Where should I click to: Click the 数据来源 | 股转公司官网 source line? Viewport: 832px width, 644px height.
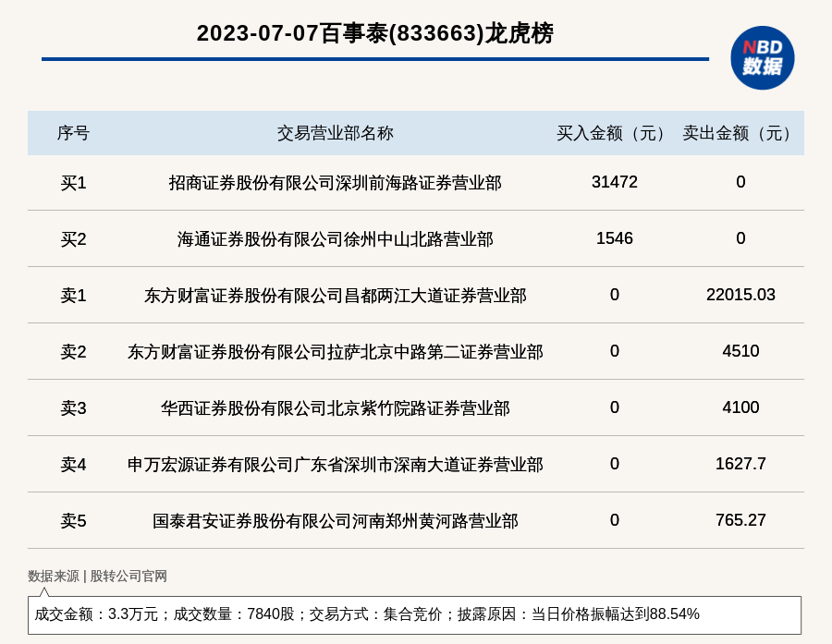pyautogui.click(x=98, y=577)
